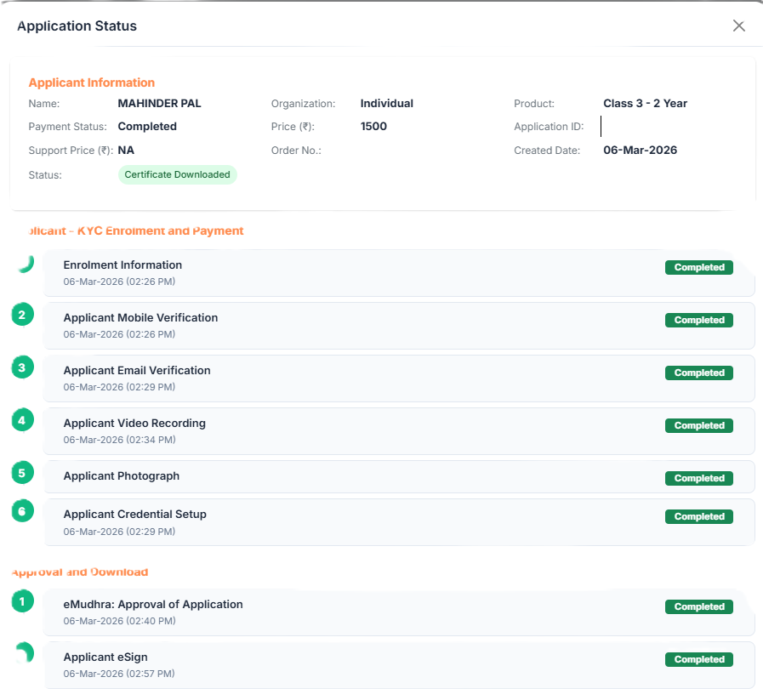Click the Applicant Information section heading
This screenshot has width=763, height=700.
(x=92, y=83)
